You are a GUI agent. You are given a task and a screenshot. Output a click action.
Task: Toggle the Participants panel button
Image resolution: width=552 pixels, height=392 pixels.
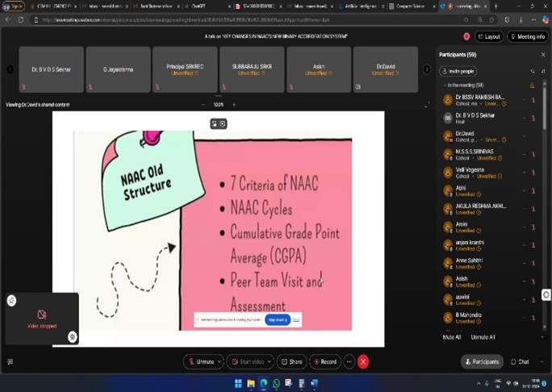(481, 362)
